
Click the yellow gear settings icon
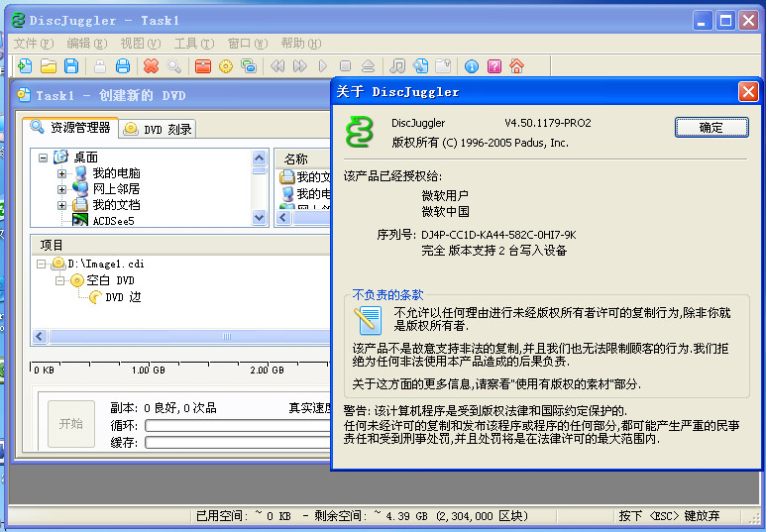(x=226, y=66)
